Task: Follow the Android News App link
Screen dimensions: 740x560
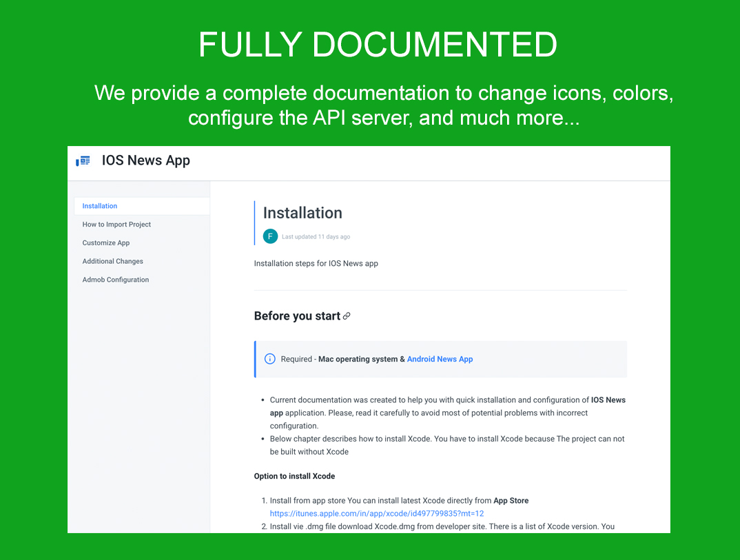Action: click(440, 359)
